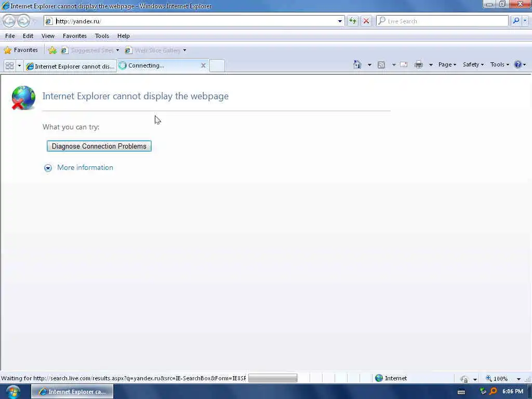
Task: Close the Connecting... tab
Action: tap(203, 65)
